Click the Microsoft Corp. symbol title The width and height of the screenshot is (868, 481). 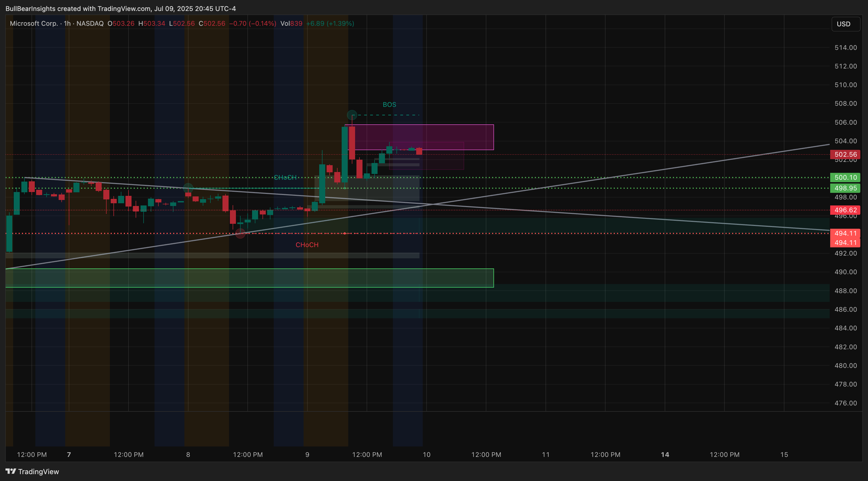click(34, 24)
